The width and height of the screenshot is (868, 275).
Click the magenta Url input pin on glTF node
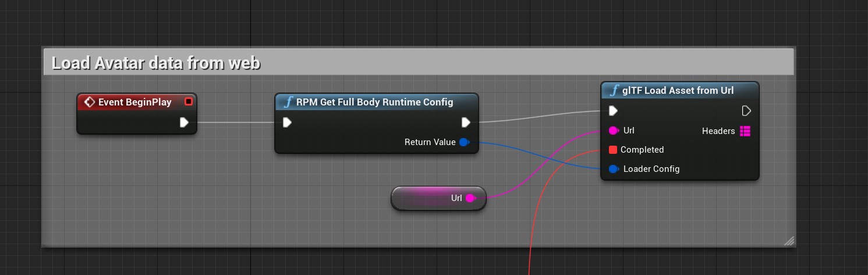coord(613,131)
